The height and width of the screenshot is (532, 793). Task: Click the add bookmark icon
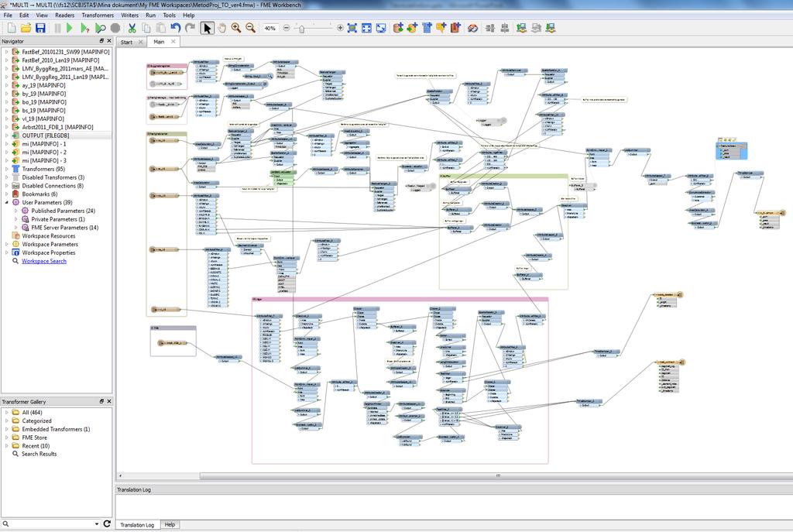click(455, 28)
